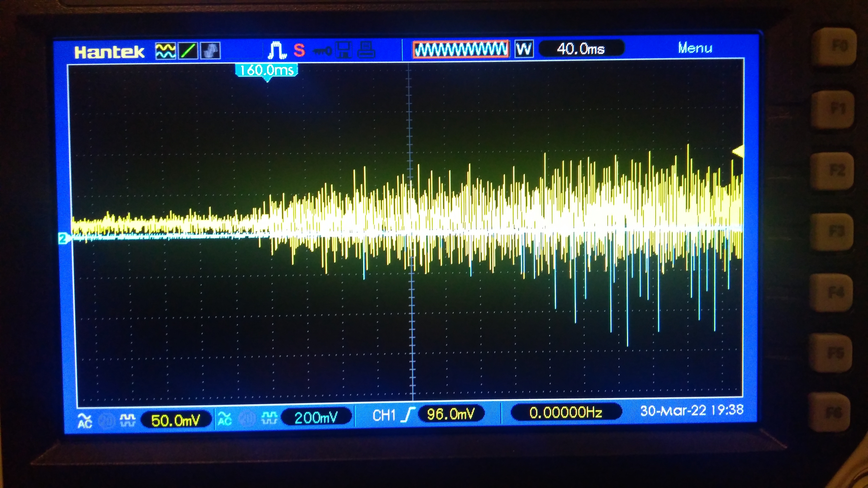This screenshot has height=488, width=868.
Task: Click the CH2 greyed bandwidth limit icon
Action: coord(247,419)
